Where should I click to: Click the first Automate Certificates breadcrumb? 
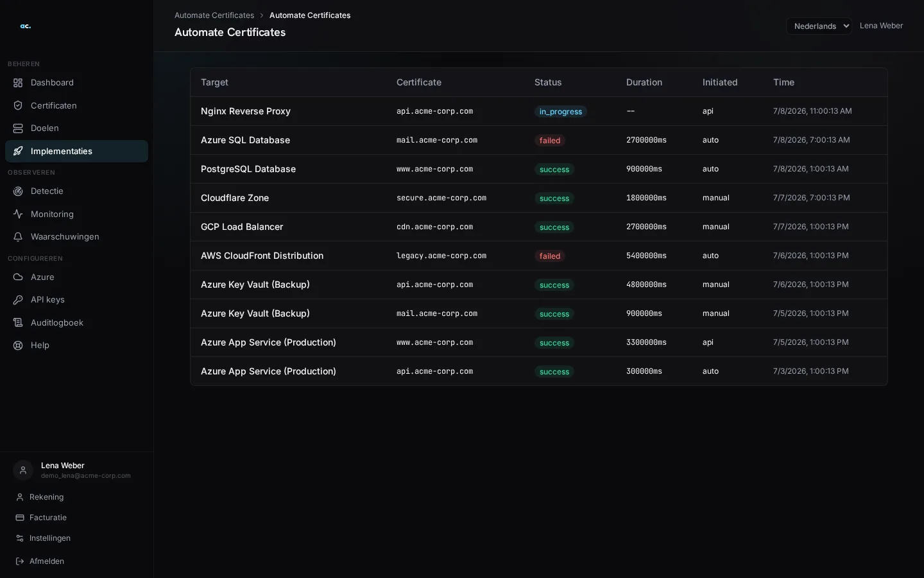(x=214, y=15)
